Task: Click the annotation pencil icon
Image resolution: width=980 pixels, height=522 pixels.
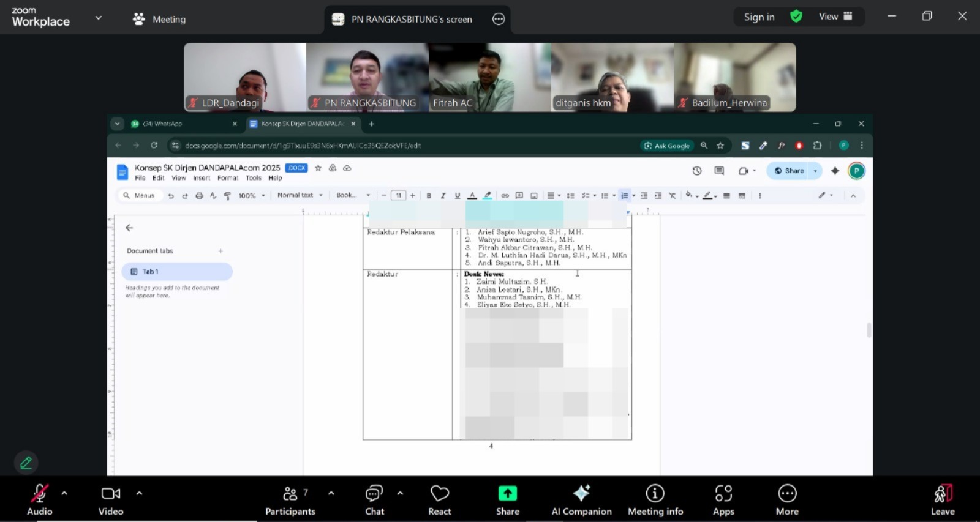Action: point(26,463)
